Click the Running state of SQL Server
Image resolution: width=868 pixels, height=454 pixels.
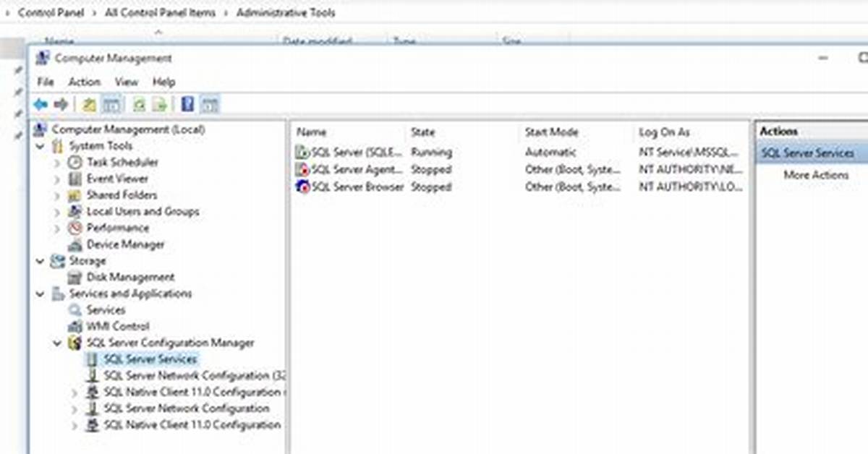tap(431, 153)
